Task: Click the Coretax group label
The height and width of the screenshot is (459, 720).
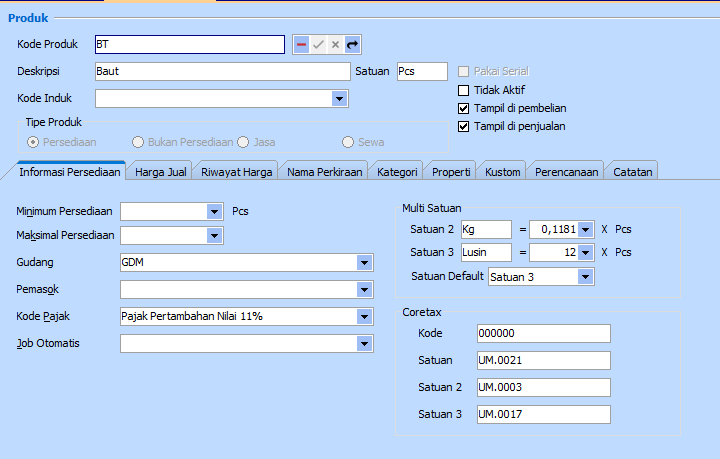Action: tap(422, 312)
